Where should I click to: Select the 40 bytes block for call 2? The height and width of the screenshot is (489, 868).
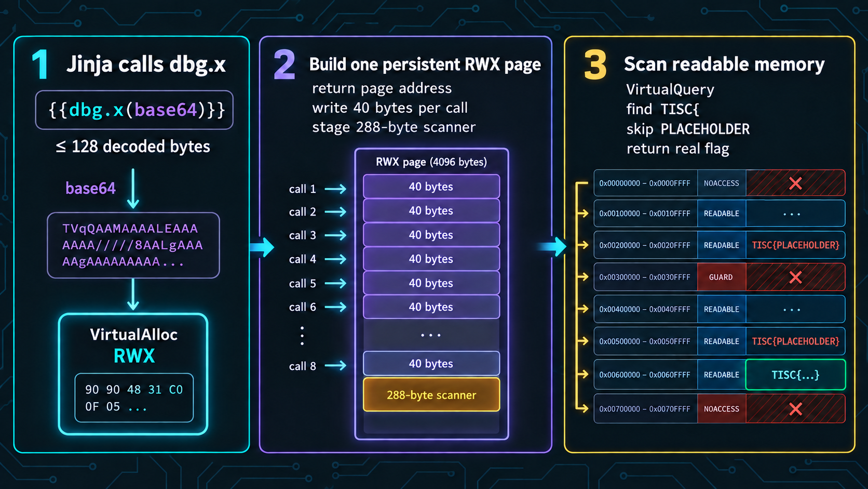click(431, 210)
